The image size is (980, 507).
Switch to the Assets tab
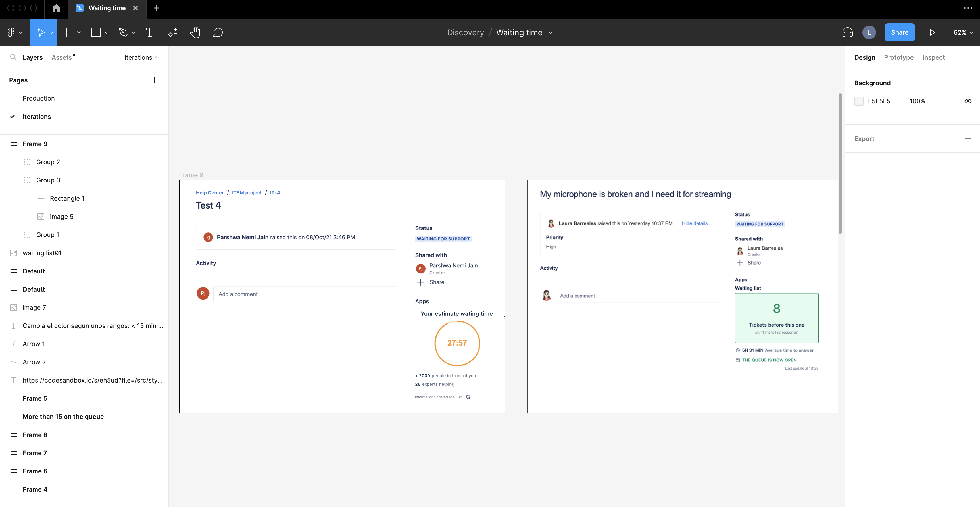click(62, 57)
